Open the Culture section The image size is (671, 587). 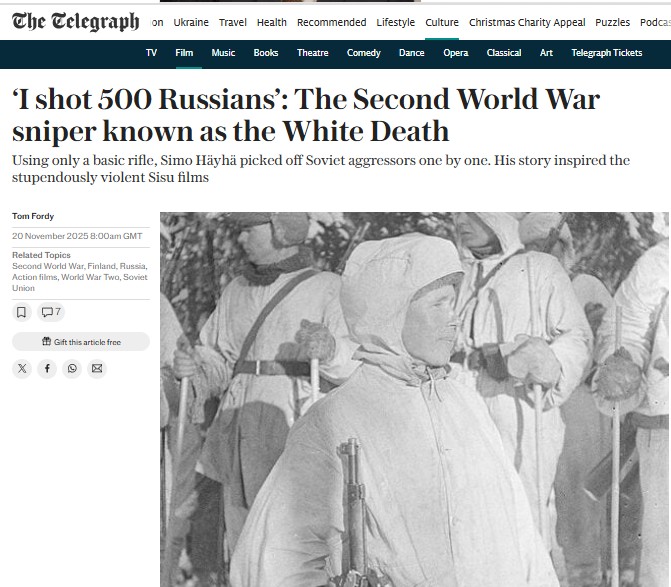[442, 22]
